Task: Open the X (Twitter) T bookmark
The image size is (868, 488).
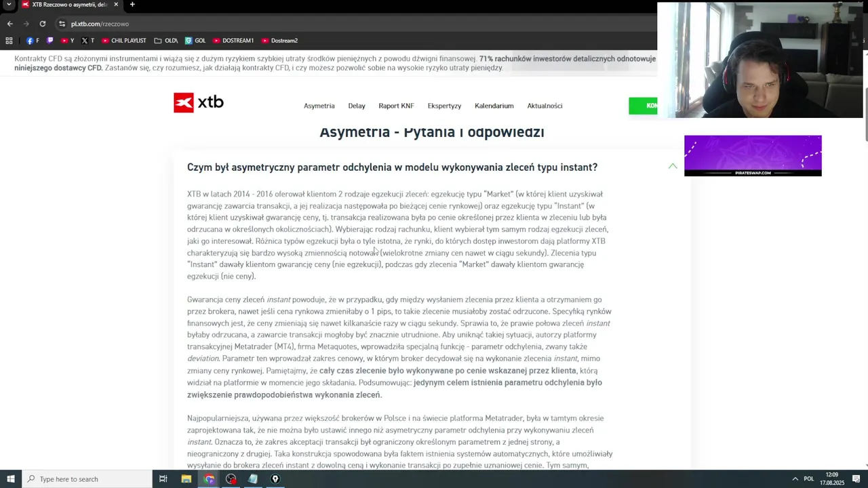Action: [88, 41]
